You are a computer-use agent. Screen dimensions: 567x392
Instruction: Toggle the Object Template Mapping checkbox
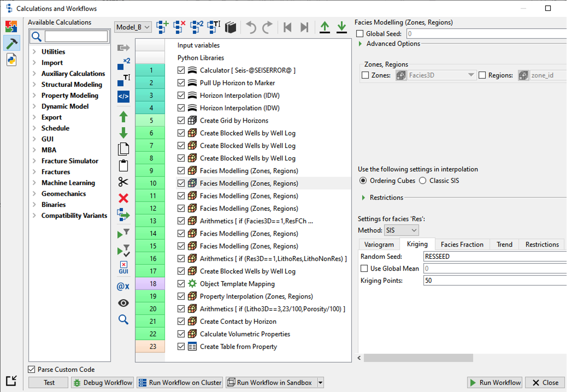pos(181,284)
